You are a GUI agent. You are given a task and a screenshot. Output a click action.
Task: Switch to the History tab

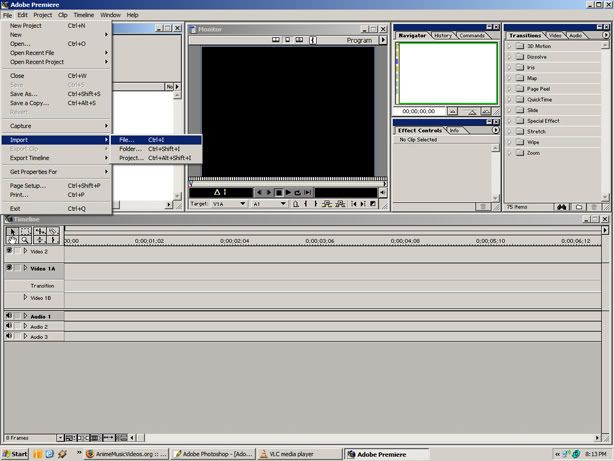(x=443, y=35)
